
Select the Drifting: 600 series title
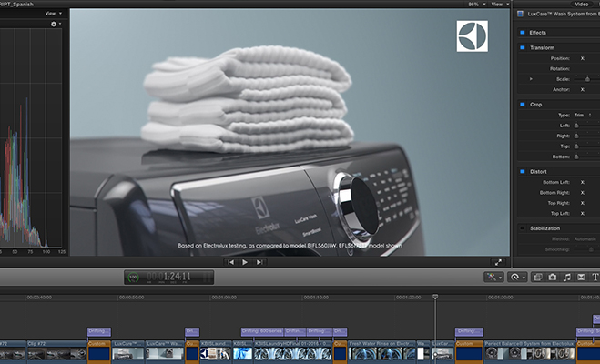point(262,331)
